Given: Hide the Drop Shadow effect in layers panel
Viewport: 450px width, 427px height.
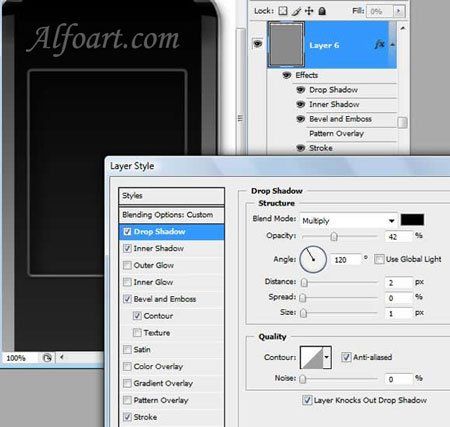Looking at the screenshot, I should [x=301, y=90].
